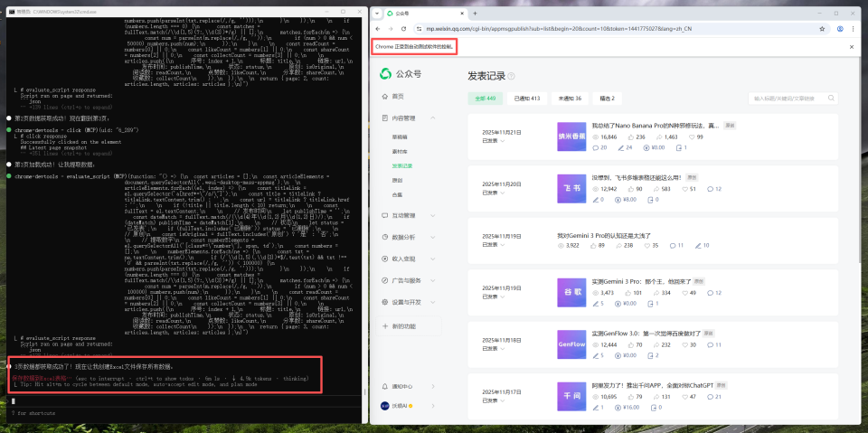The image size is (868, 433).
Task: Open 实测GenFlow 3.0 article title
Action: coord(646,334)
